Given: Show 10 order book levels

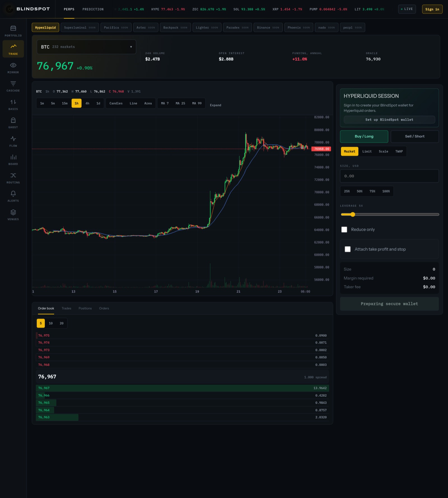Looking at the screenshot, I should (x=51, y=323).
